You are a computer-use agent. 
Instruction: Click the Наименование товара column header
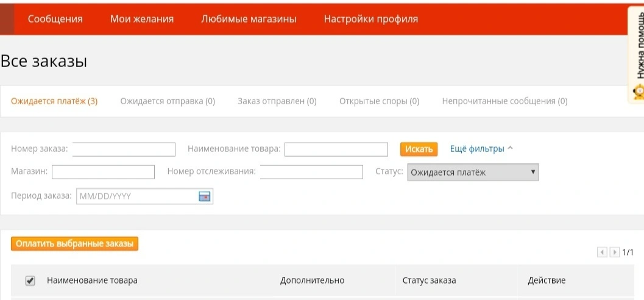tap(93, 280)
